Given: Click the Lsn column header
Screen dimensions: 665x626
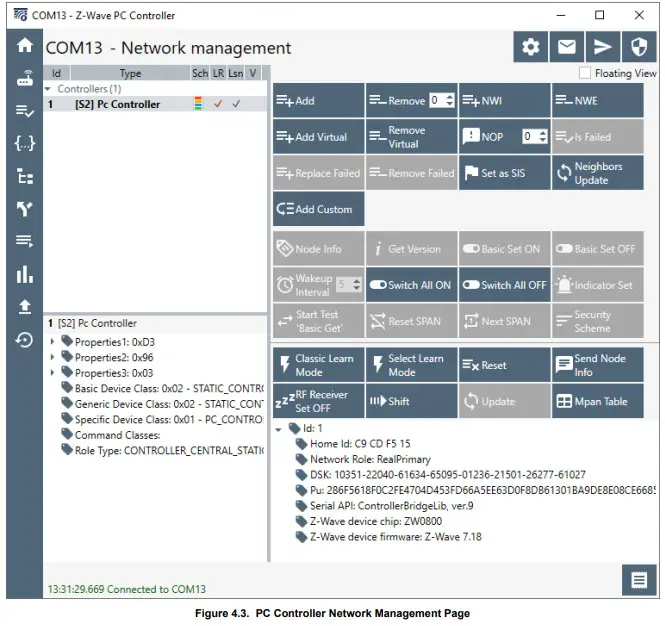Looking at the screenshot, I should [236, 73].
